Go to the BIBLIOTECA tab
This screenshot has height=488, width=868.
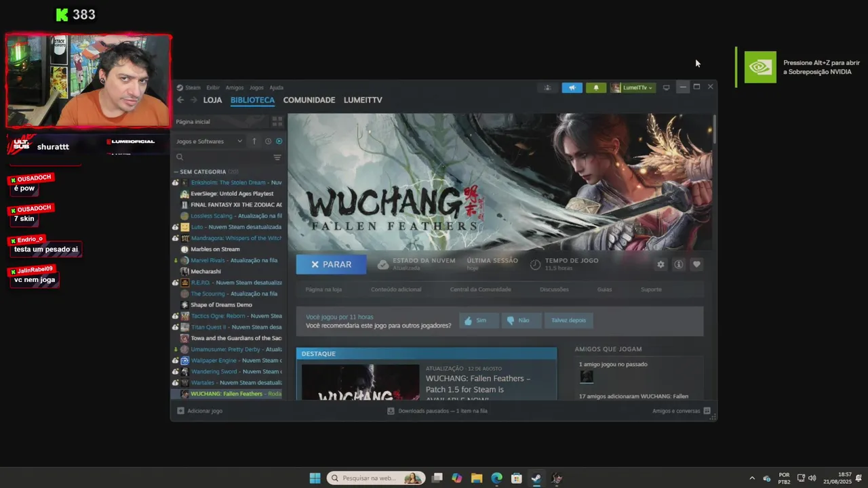(x=252, y=100)
